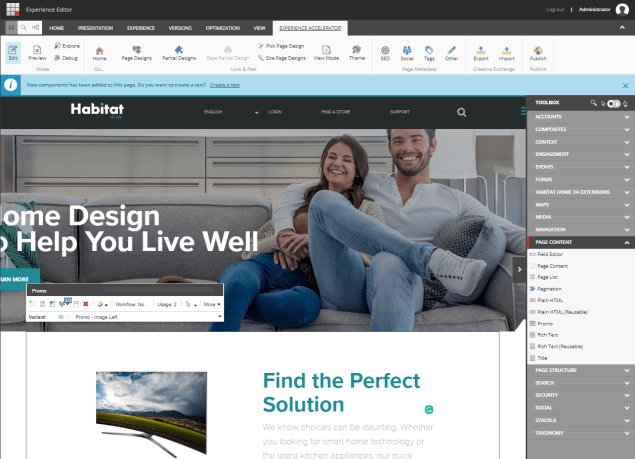Click the red delete icon in Promo toolbar
The width and height of the screenshot is (635, 459).
tap(86, 303)
